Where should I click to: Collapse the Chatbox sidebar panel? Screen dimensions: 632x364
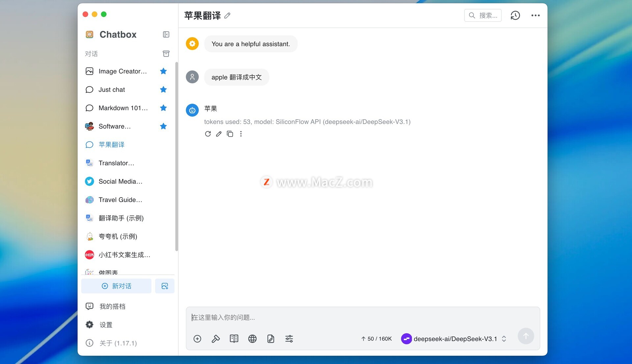(166, 35)
